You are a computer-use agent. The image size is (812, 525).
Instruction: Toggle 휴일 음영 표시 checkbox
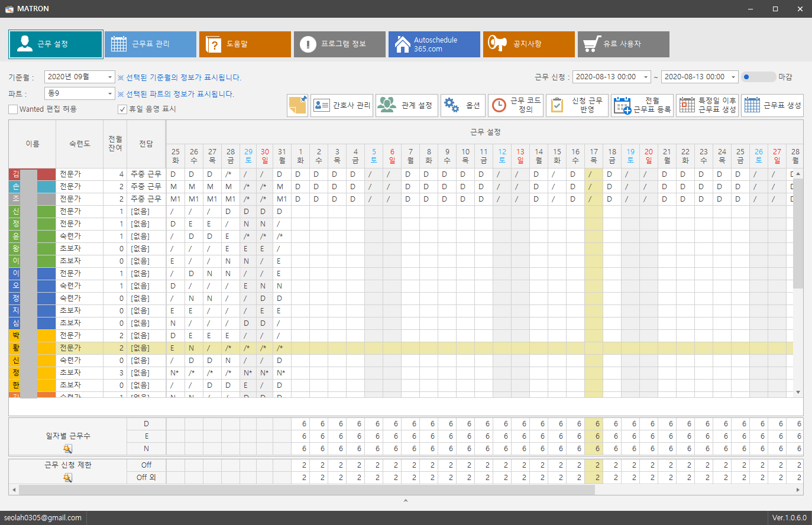122,109
